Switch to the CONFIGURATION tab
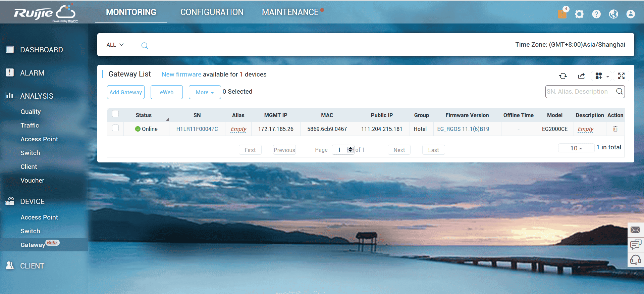 (212, 12)
